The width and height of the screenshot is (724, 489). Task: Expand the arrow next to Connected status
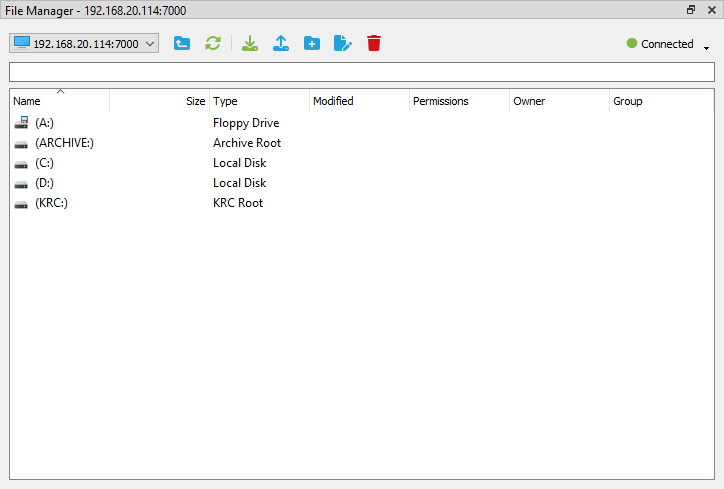tap(706, 47)
